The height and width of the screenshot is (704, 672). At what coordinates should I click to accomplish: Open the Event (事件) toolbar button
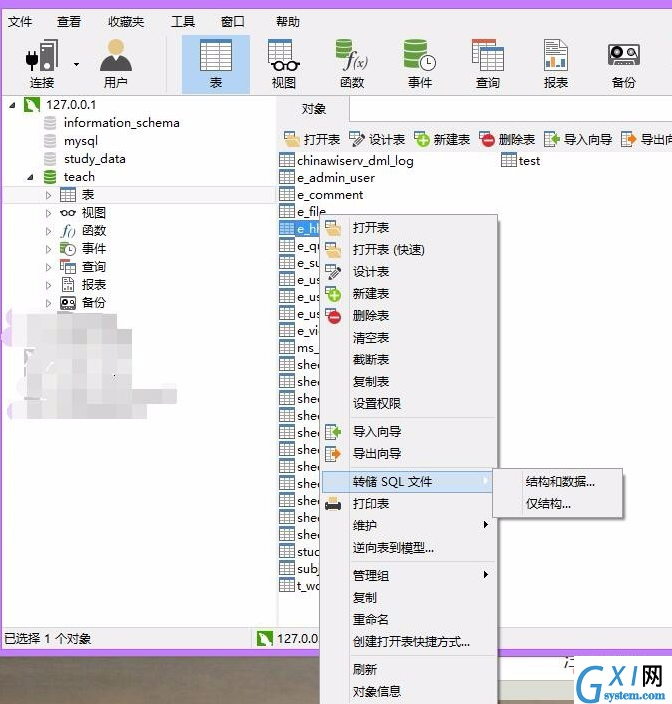420,64
